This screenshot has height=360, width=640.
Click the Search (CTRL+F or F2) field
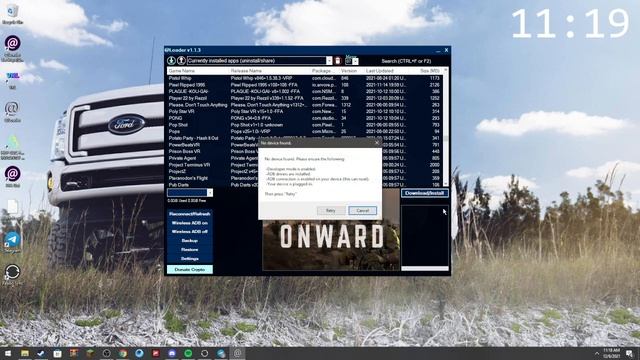[406, 61]
